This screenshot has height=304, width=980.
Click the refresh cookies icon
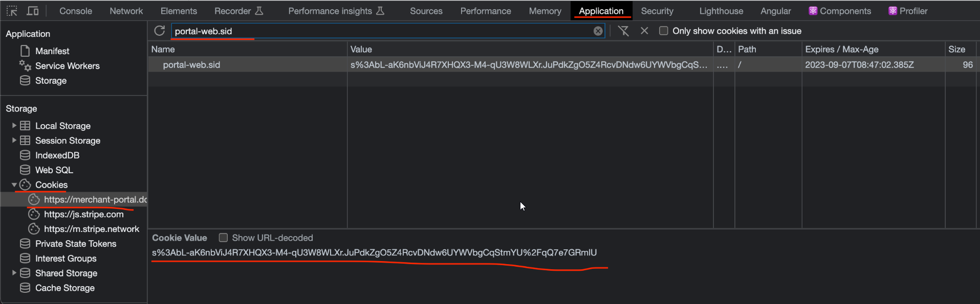[x=160, y=31]
